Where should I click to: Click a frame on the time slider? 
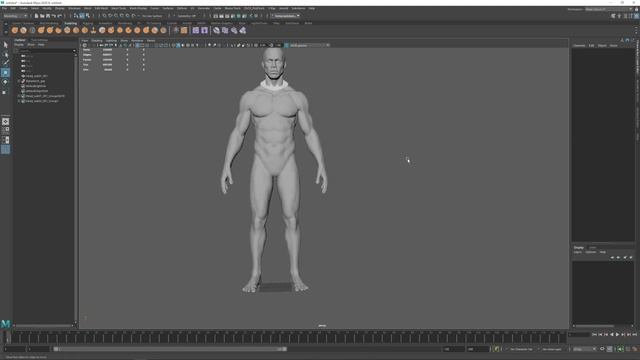pos(287,337)
